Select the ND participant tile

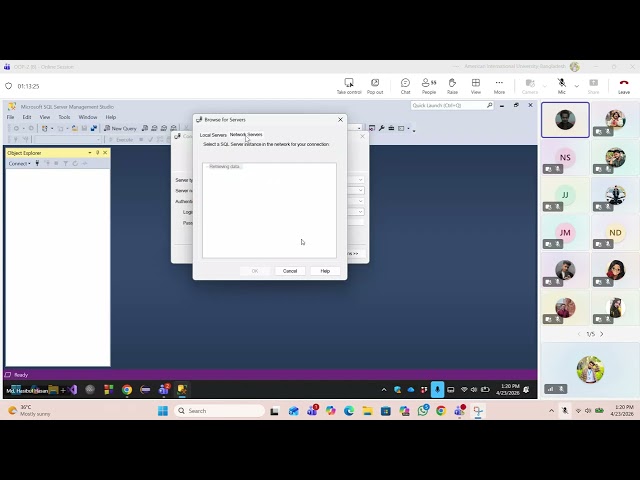point(616,233)
